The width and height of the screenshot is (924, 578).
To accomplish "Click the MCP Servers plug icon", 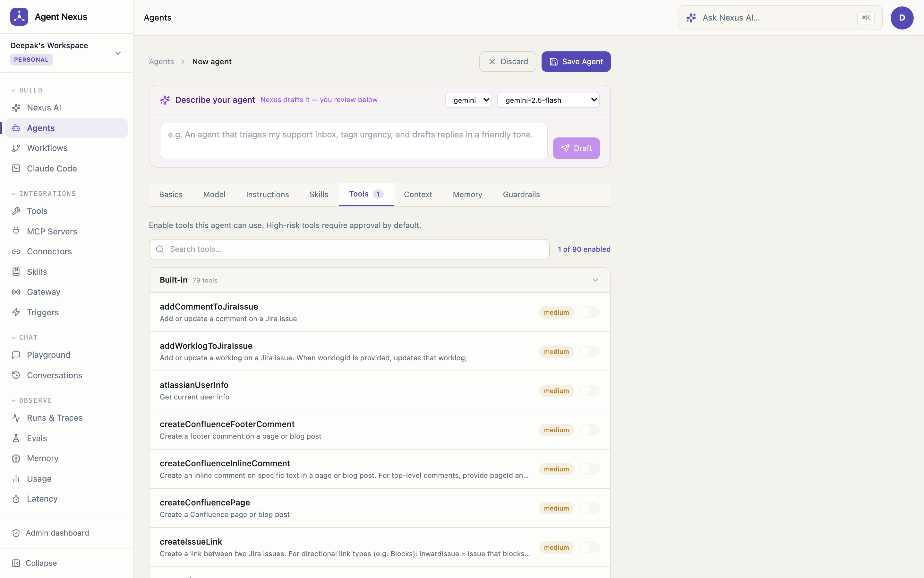I will coord(16,231).
